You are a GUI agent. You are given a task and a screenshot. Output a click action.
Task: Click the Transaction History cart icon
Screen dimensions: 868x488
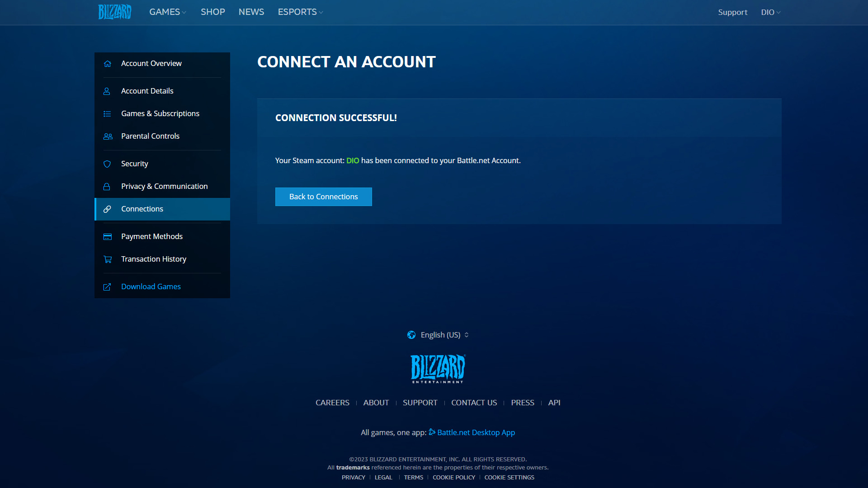108,258
